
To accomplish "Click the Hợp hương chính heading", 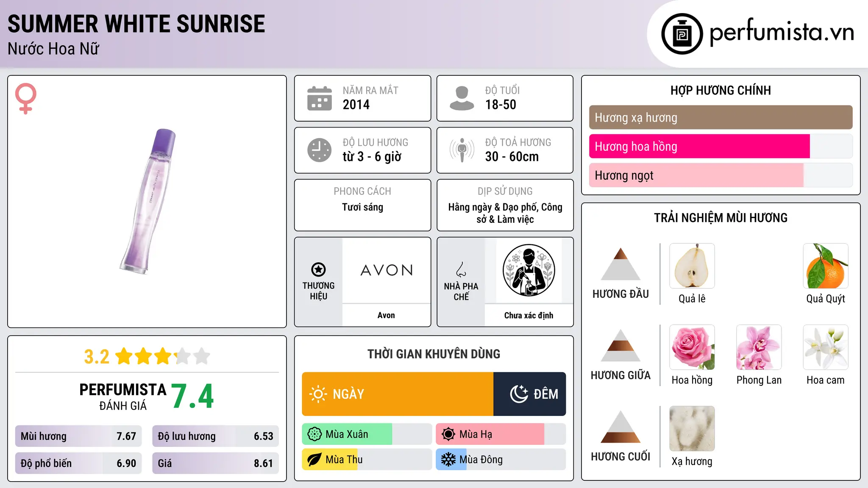I will click(721, 90).
